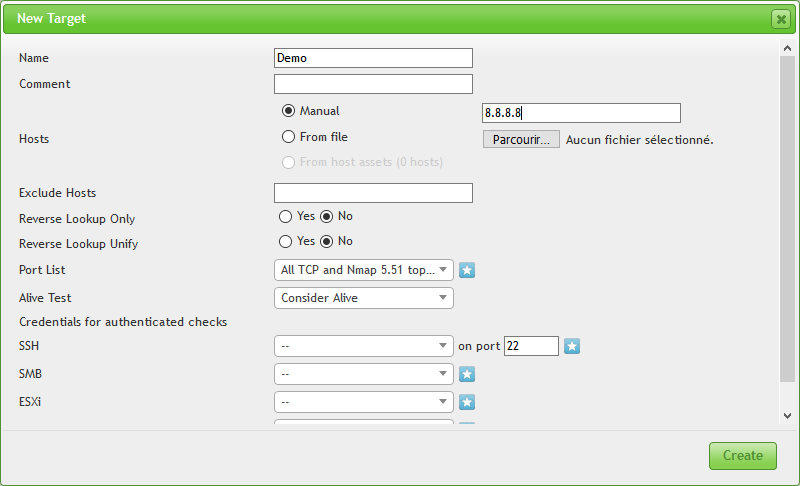This screenshot has width=800, height=486.
Task: Expand the SMB credential dropdown
Action: (363, 374)
